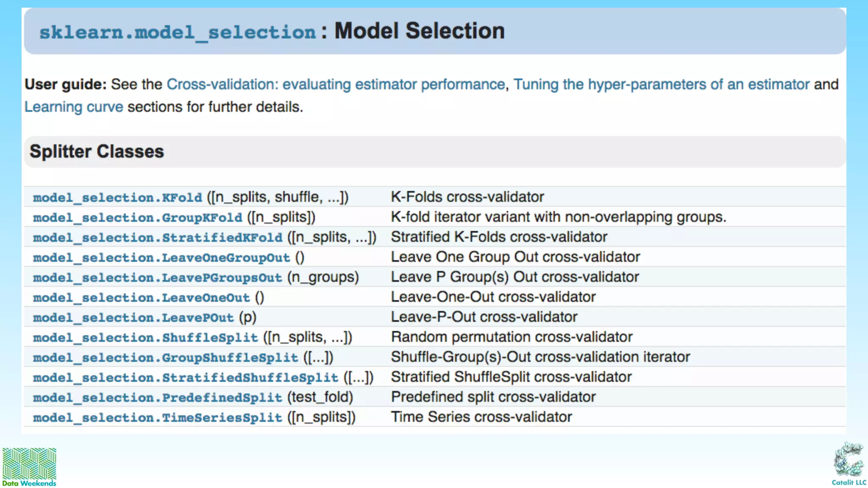This screenshot has height=488, width=868.
Task: Follow the Learning curve link
Action: (x=74, y=107)
